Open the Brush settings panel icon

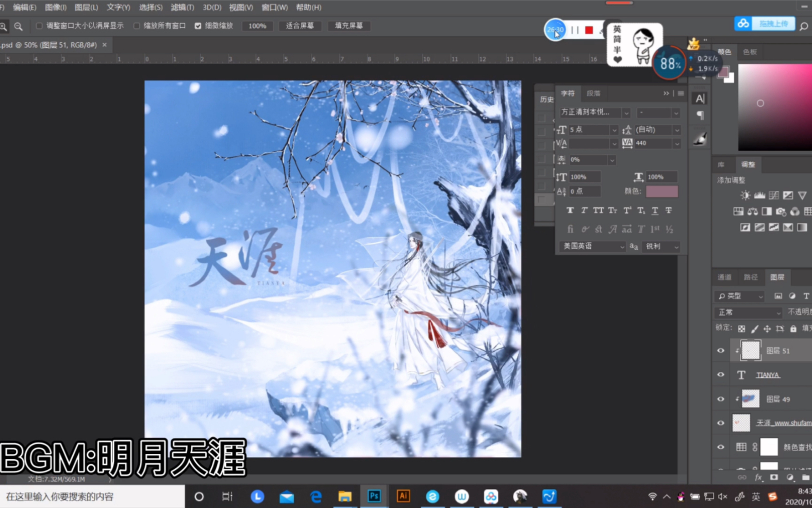[x=700, y=139]
